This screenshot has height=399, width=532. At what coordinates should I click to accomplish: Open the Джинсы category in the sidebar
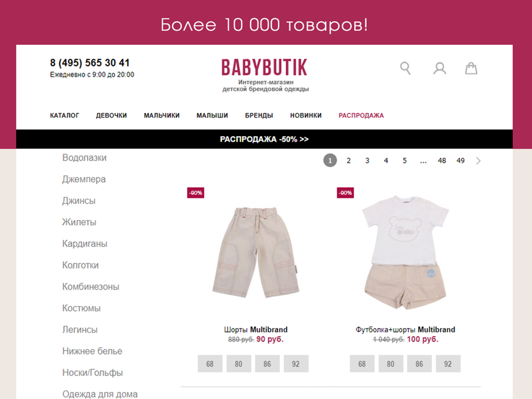[x=79, y=201]
